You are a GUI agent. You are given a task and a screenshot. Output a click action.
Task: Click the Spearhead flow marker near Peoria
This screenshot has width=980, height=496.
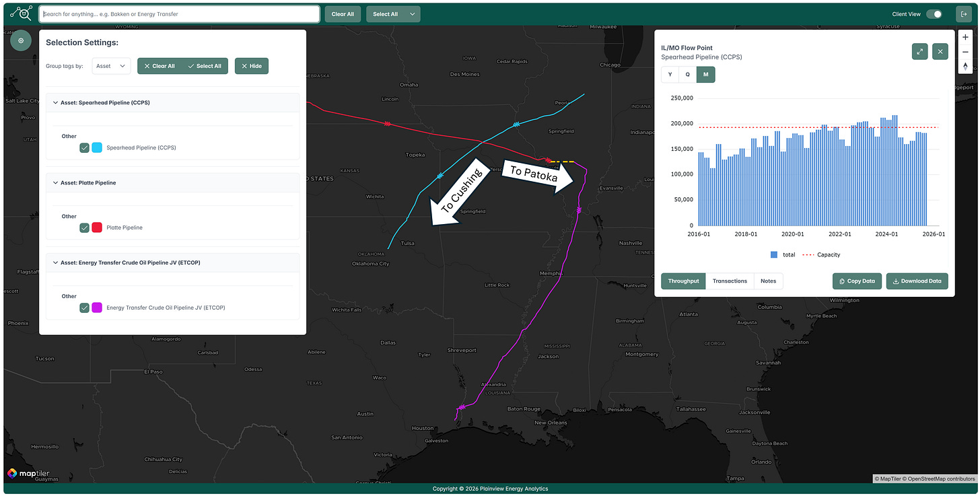click(x=516, y=125)
